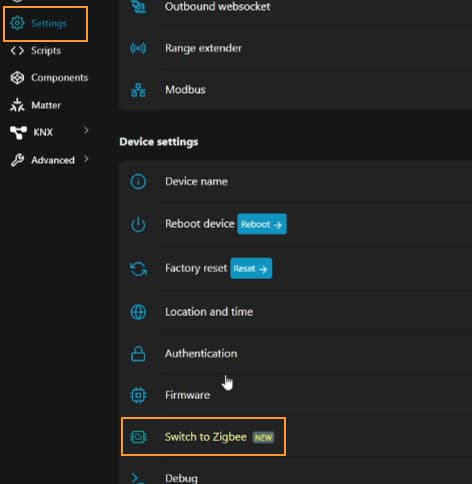Click the KNX network icon
472x484 pixels.
click(x=18, y=132)
